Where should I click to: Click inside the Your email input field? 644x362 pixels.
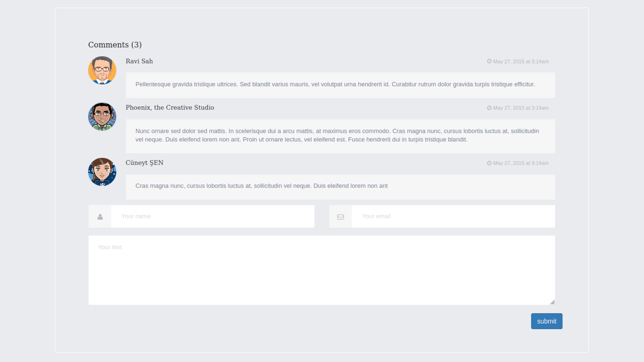pyautogui.click(x=452, y=216)
